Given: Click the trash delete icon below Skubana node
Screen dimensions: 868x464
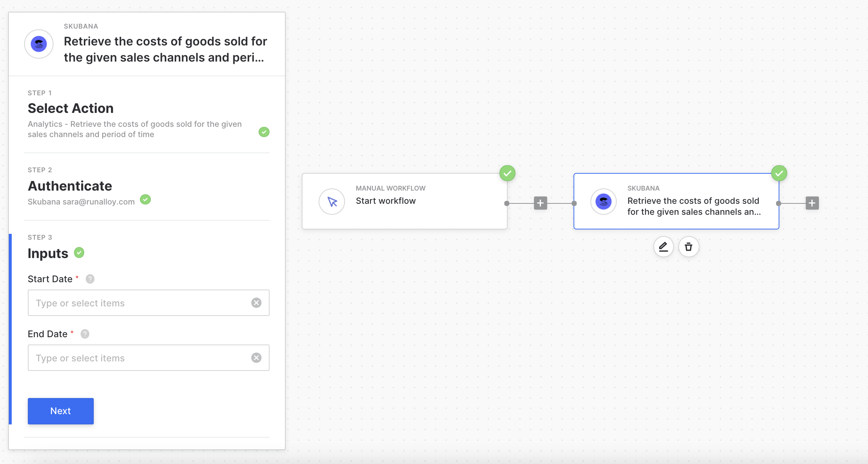Looking at the screenshot, I should 689,247.
